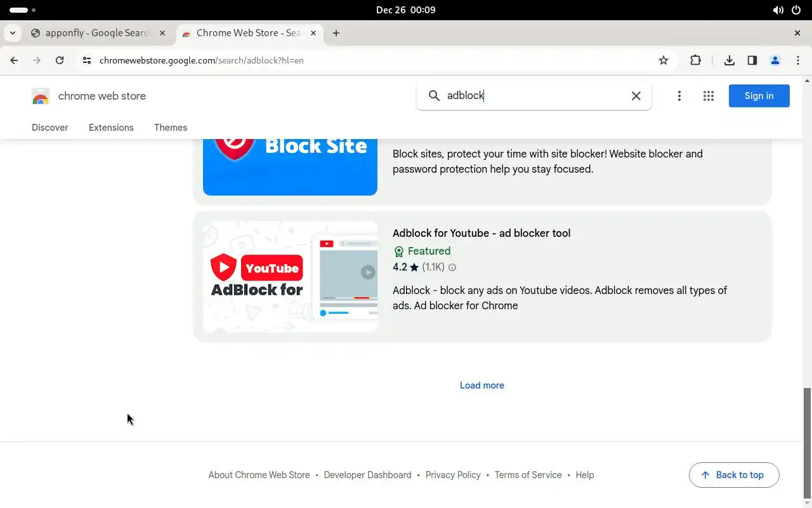Viewport: 812px width, 508px height.
Task: Click the scrollbar down arrow
Action: coord(807,503)
